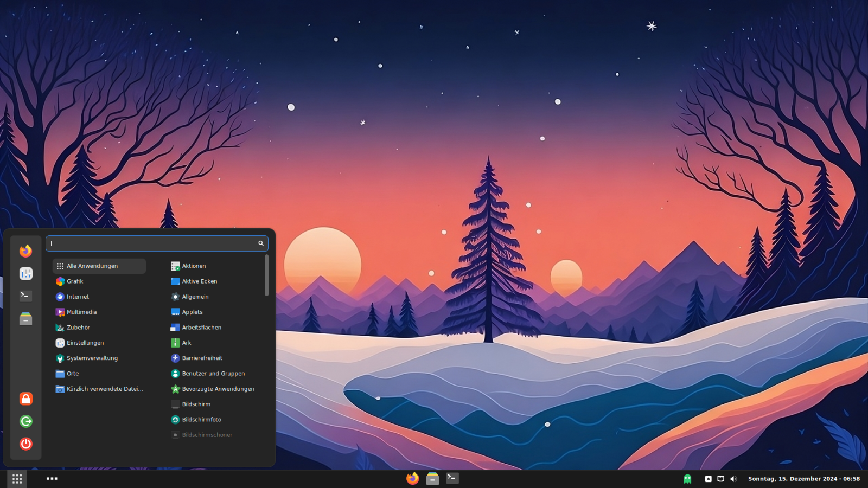This screenshot has height=488, width=868.
Task: Open the volume control in system tray
Action: [x=733, y=479]
